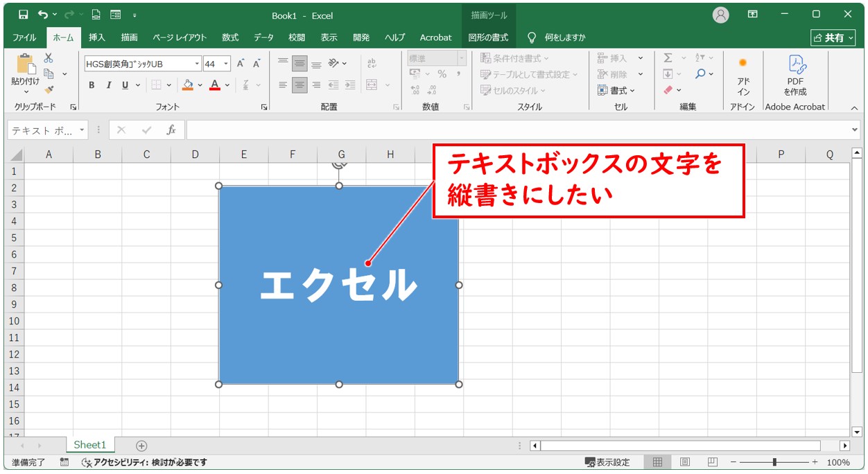Viewport: 868px width, 474px height.
Task: Expand the Paste options arrow
Action: click(x=26, y=92)
